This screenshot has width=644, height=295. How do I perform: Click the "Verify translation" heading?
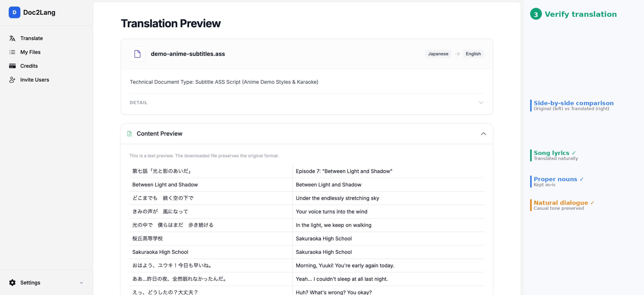581,14
